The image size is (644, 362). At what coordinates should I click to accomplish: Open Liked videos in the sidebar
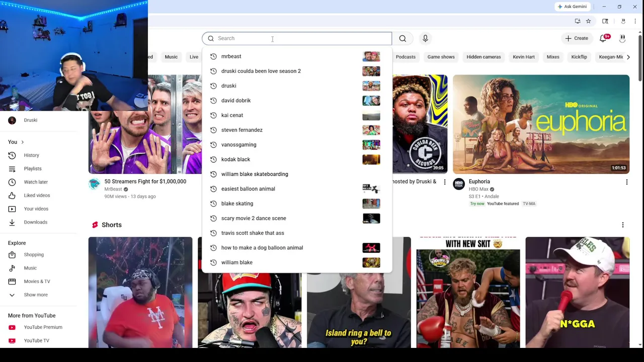coord(38,195)
